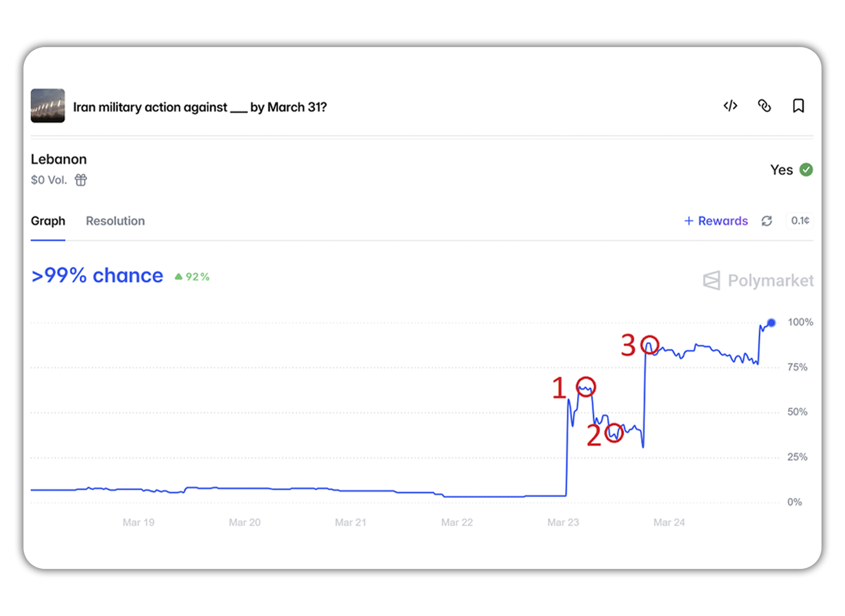Bookmark this market
845x616 pixels.
798,106
